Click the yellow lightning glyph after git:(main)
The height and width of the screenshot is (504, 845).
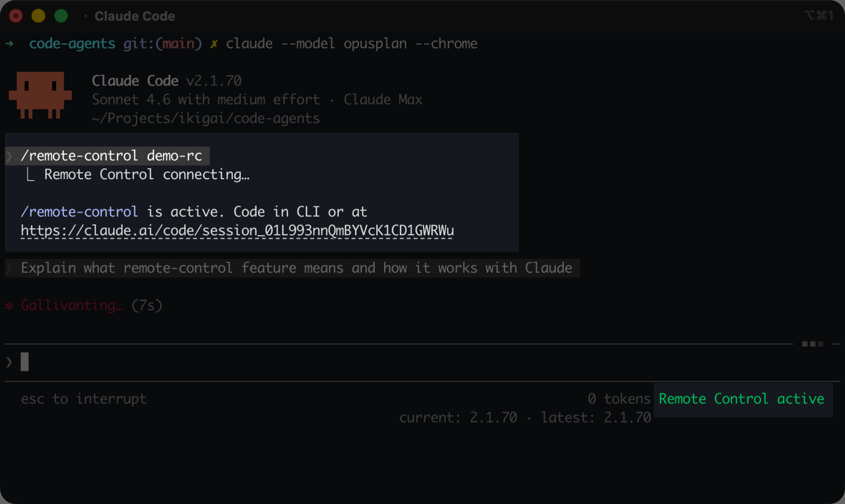tap(214, 43)
